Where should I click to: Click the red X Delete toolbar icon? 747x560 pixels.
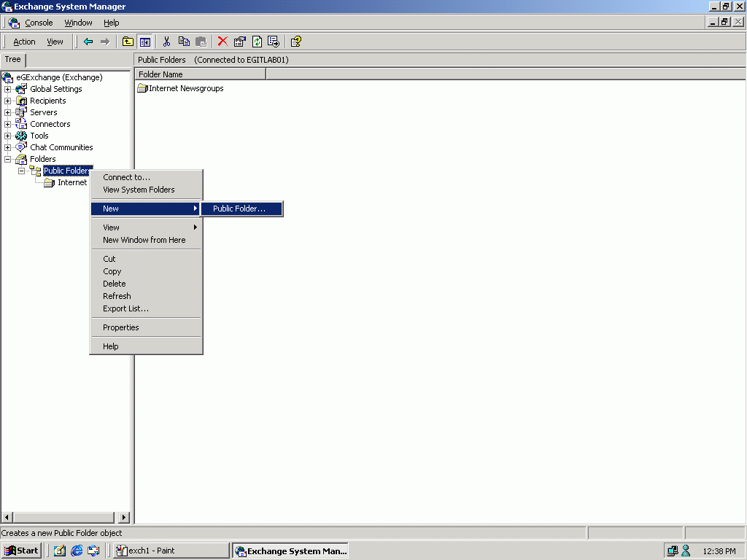222,42
